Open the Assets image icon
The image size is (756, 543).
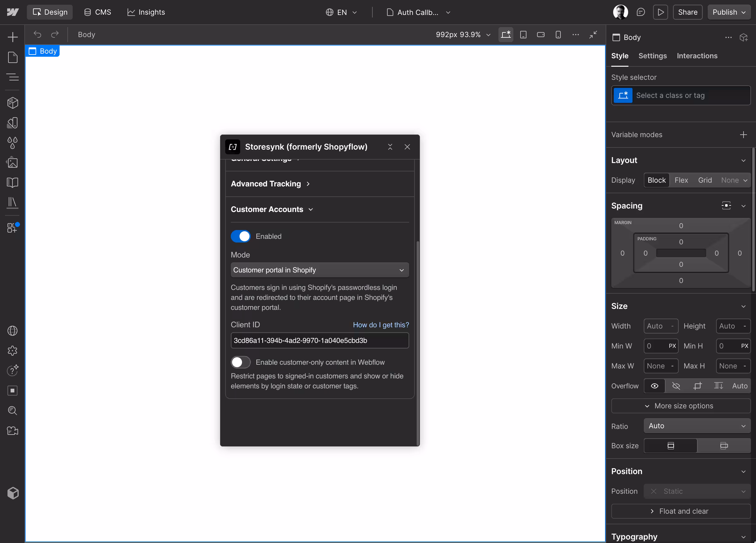[x=12, y=163]
